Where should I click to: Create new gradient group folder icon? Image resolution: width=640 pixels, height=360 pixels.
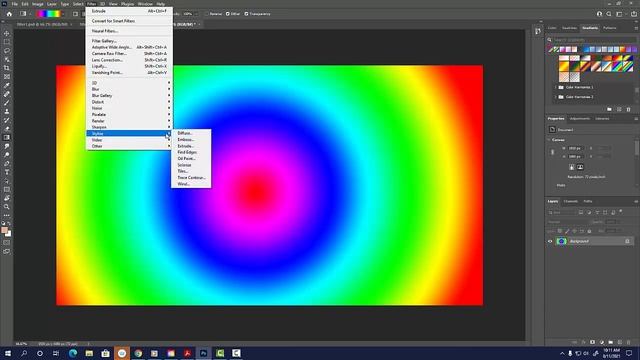click(x=609, y=109)
